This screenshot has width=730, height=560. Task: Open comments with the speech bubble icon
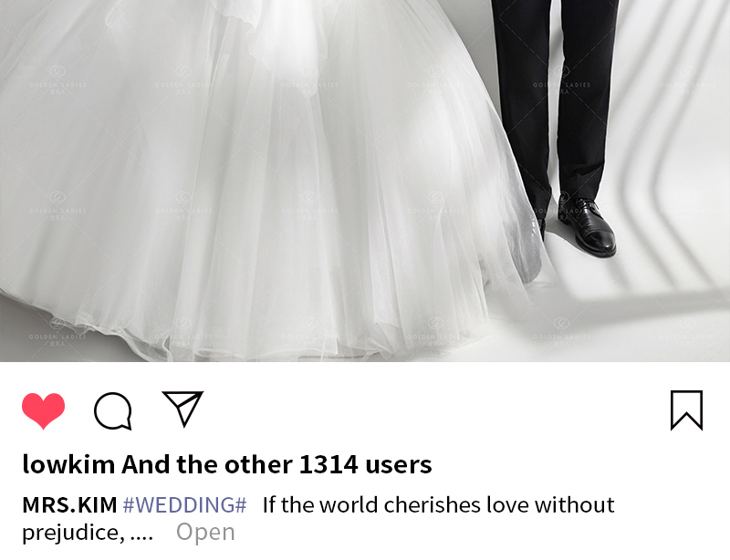(x=112, y=410)
